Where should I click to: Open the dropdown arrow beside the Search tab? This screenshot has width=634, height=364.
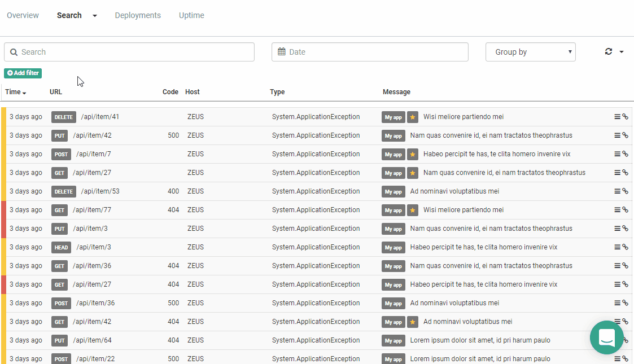tap(94, 16)
